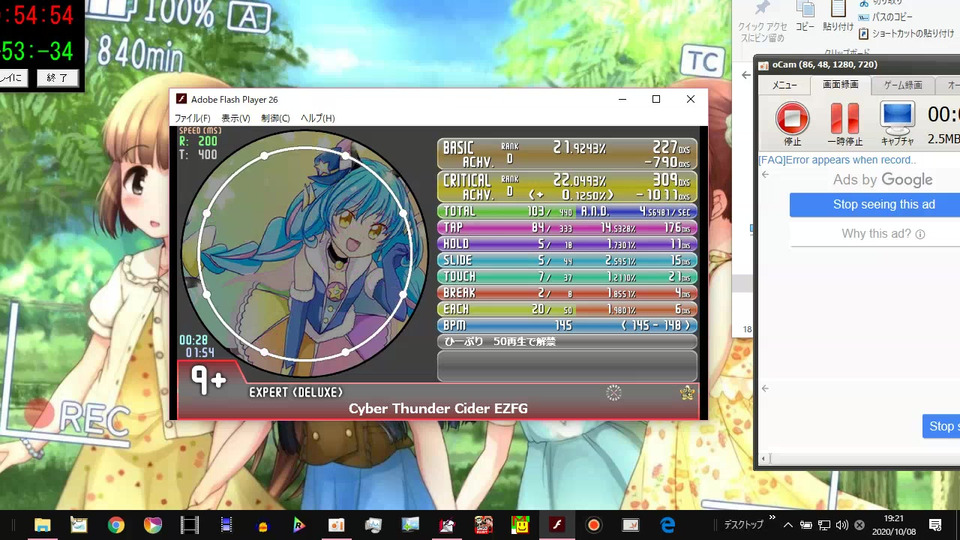The height and width of the screenshot is (540, 960).
Task: Click the TOUCH count row
Action: click(x=567, y=277)
